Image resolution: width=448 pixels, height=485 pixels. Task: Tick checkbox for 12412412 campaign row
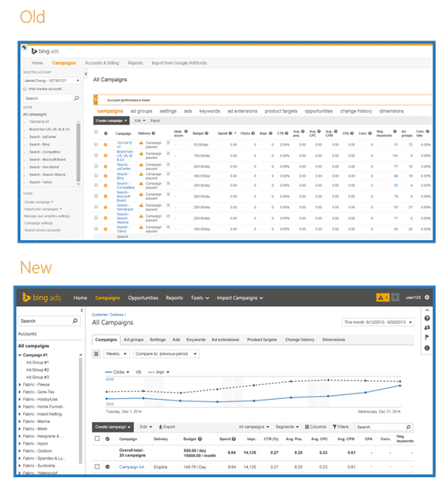[96, 144]
